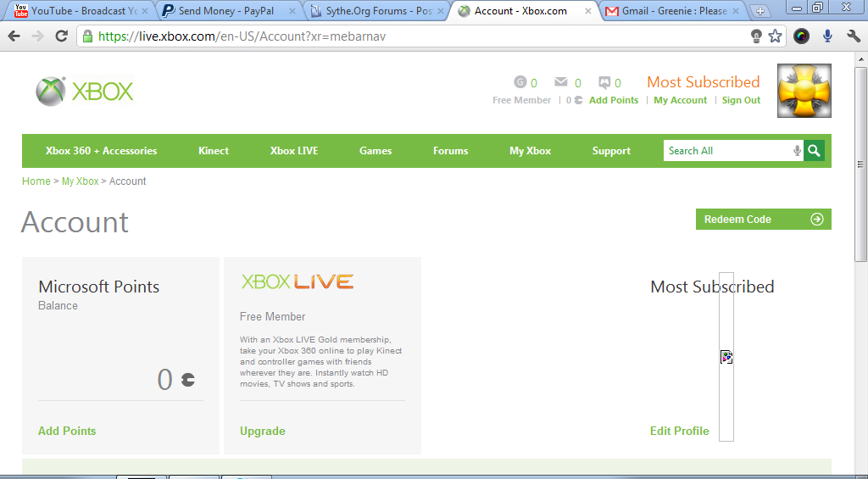
Task: Close the YouTube tab
Action: point(144,11)
